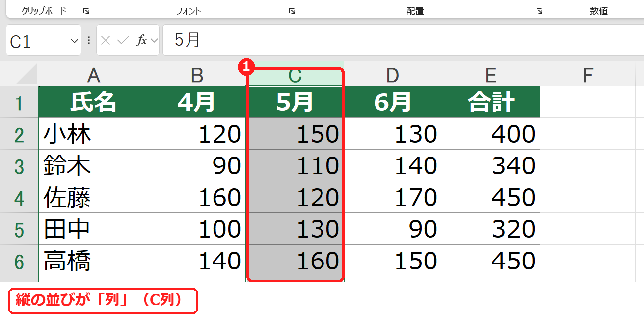
Task: Click 佐藤's 4月 value 160
Action: click(197, 197)
